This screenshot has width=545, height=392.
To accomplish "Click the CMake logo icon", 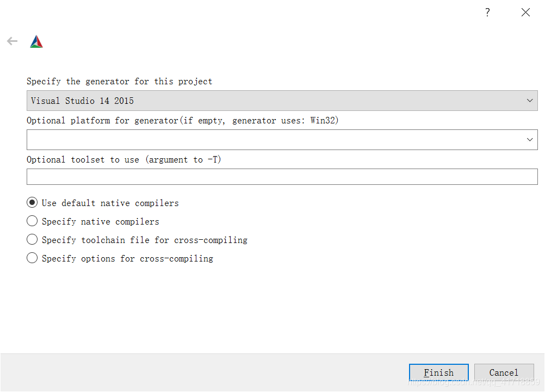I will point(36,41).
